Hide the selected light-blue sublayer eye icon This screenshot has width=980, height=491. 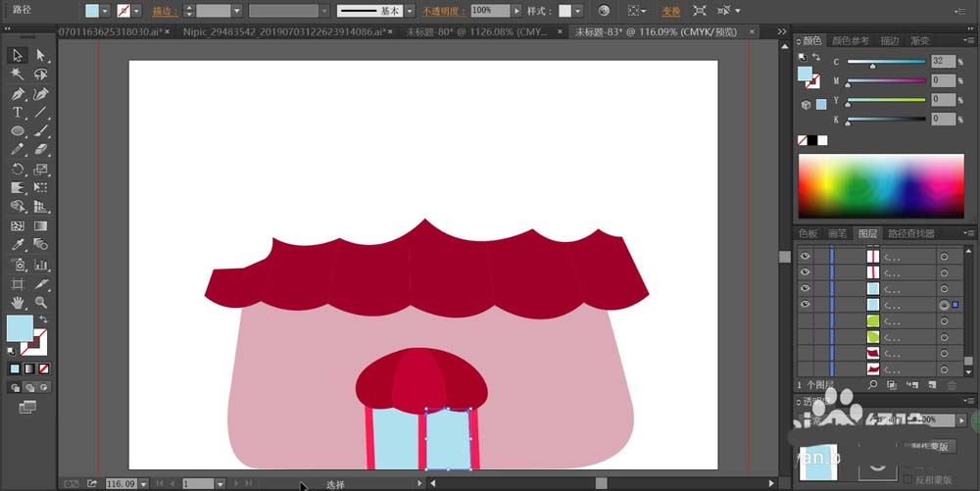tap(805, 304)
